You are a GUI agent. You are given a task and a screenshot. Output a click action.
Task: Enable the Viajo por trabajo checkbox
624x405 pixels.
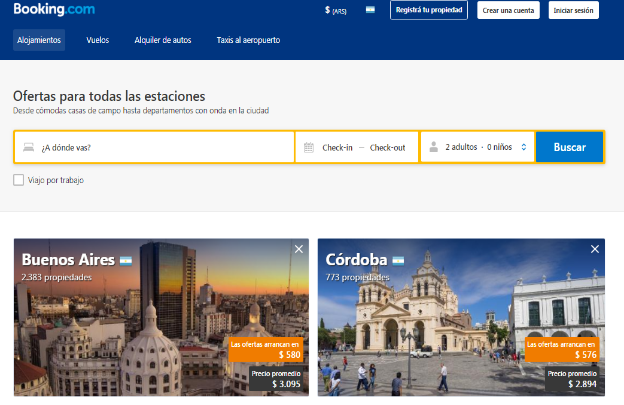[x=19, y=180]
